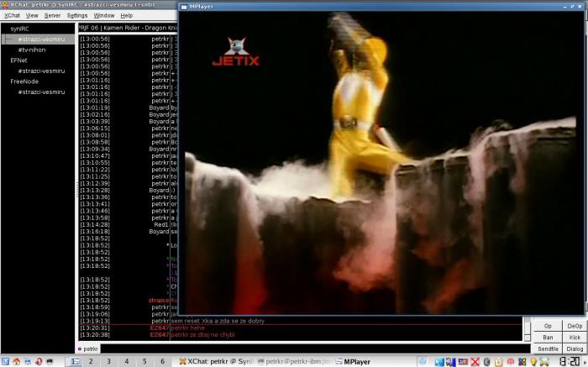588x367 pixels.
Task: Click the [13:20:31] timestamp
Action: click(x=94, y=328)
